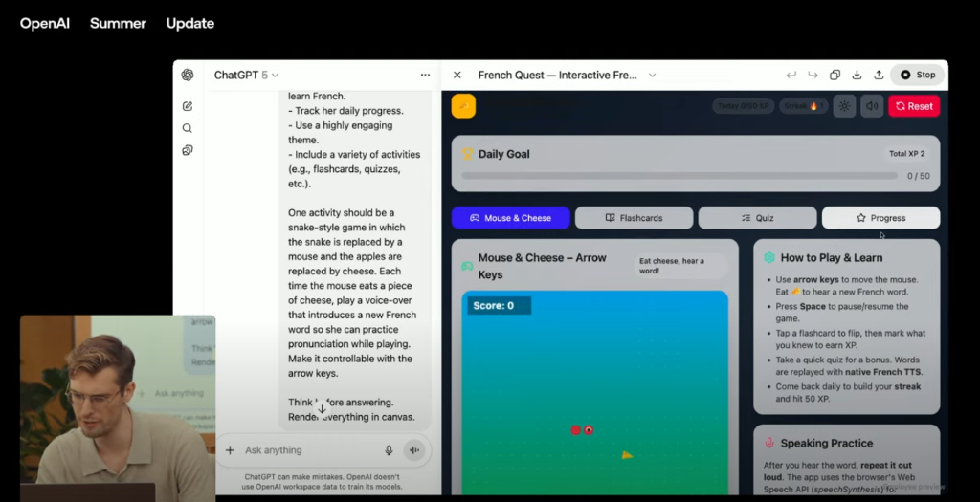Undo the last canvas change
Image resolution: width=980 pixels, height=502 pixels.
[791, 75]
